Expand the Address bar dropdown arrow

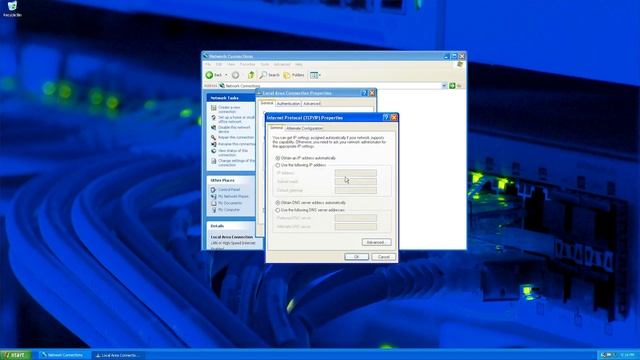444,86
